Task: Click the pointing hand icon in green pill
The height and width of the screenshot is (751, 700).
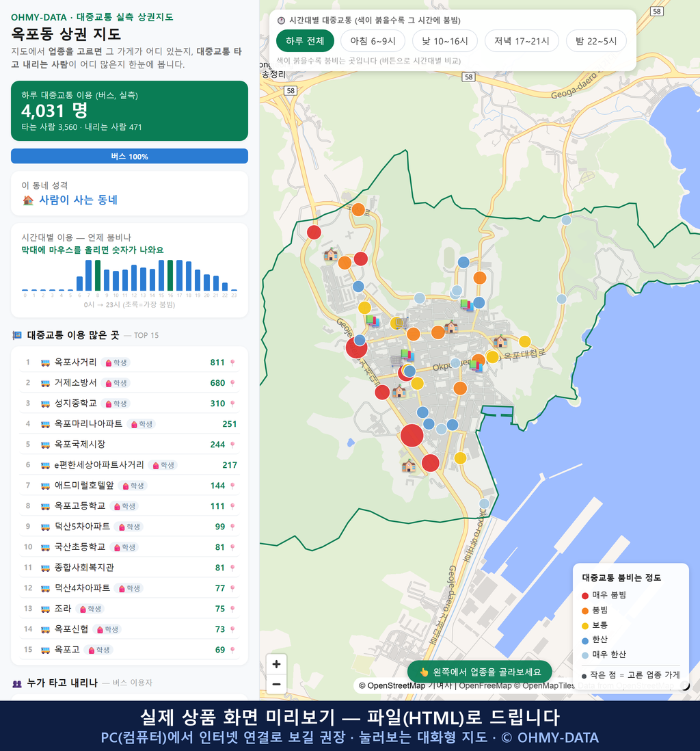Action: (424, 672)
